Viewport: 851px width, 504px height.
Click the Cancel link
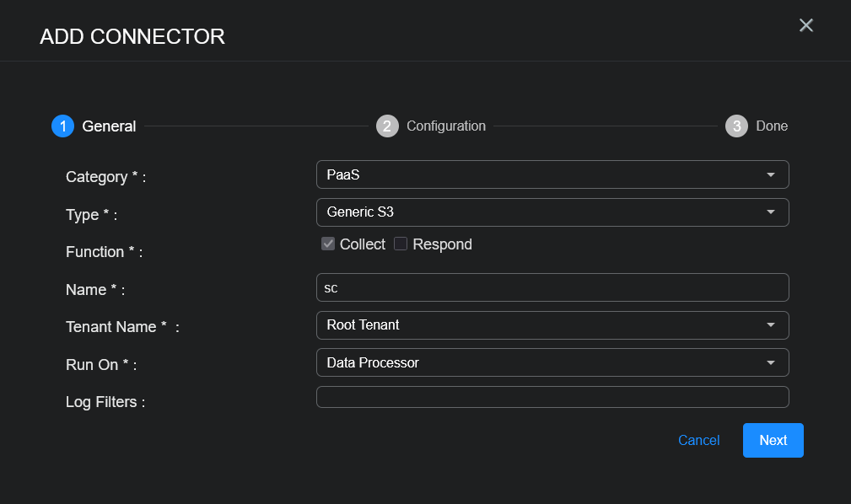[698, 441]
